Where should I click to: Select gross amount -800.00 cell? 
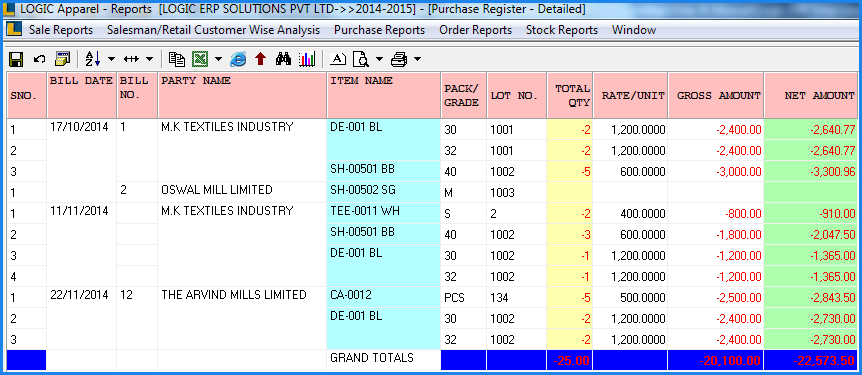point(716,213)
